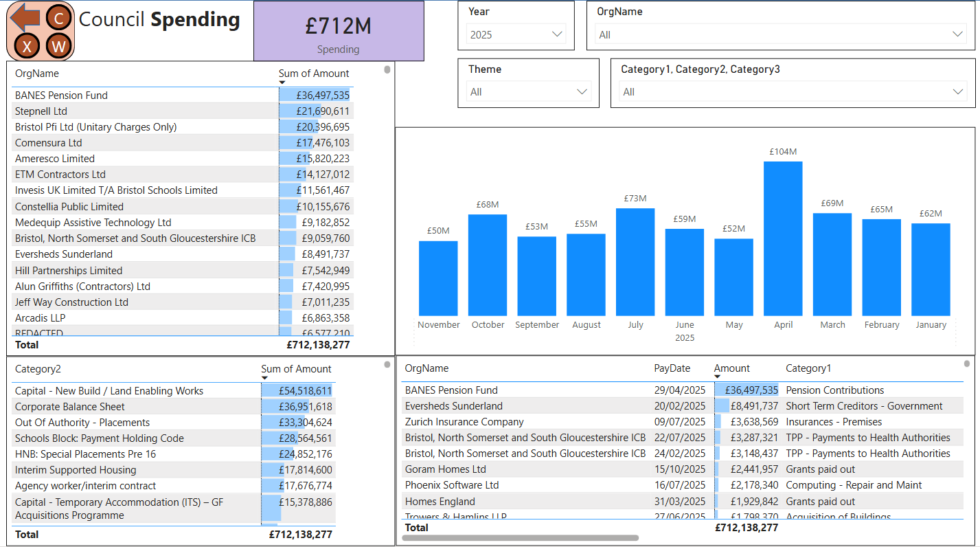Screen dimensions: 980x547
Task: Click the Category1 column header
Action: (x=808, y=368)
